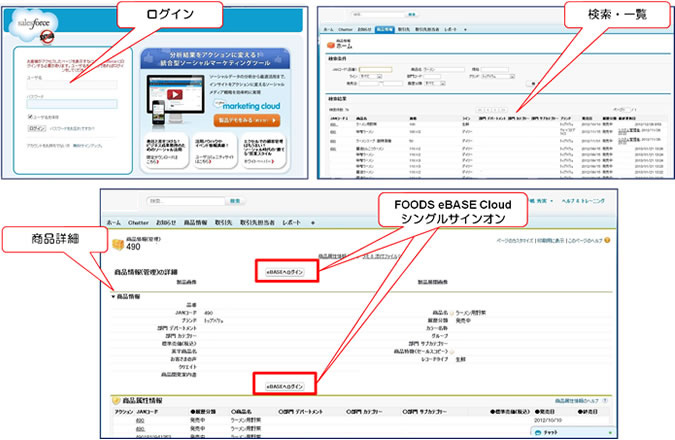
Task: Click the search box in product detail window
Action: [186, 201]
